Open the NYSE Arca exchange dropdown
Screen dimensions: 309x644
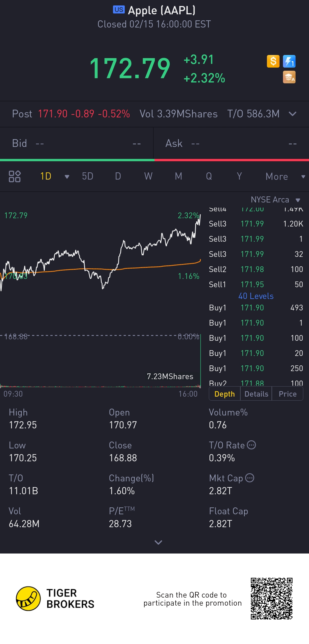(276, 200)
